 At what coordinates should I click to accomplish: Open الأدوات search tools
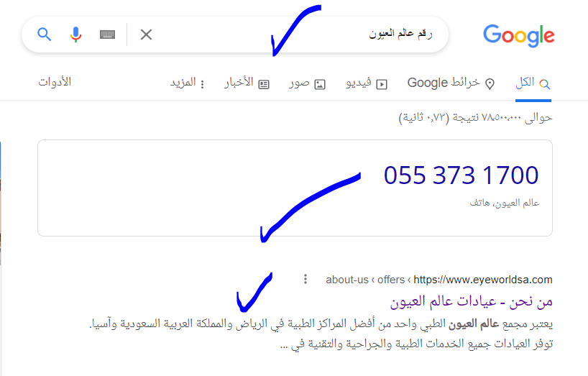tap(55, 82)
